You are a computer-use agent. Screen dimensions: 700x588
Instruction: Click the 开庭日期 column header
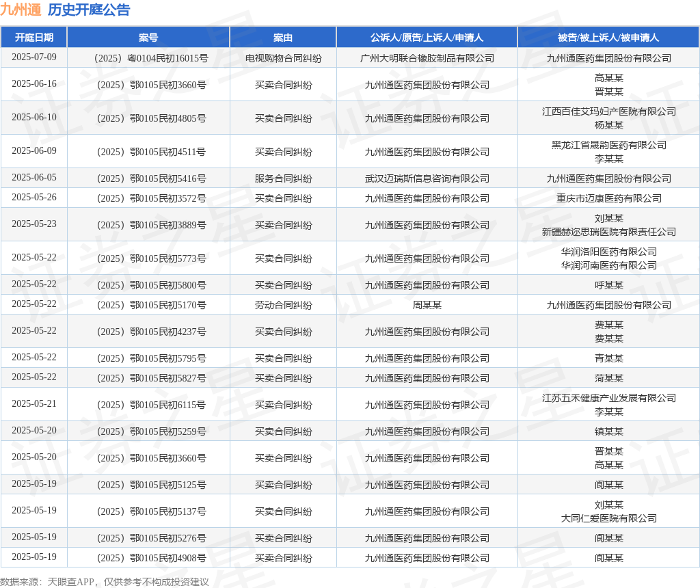[x=34, y=38]
